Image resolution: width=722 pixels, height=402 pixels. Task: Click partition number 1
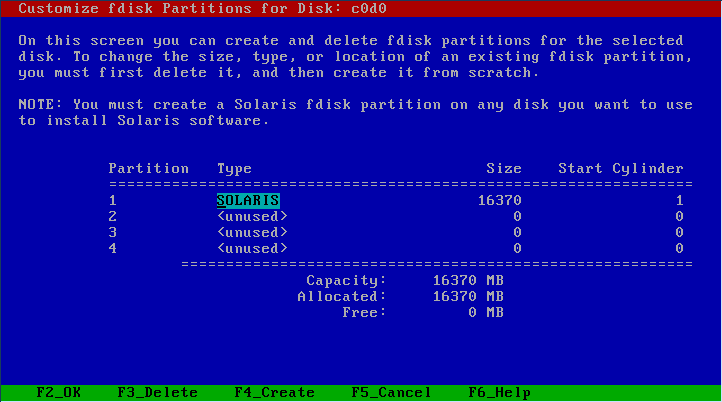coord(113,200)
